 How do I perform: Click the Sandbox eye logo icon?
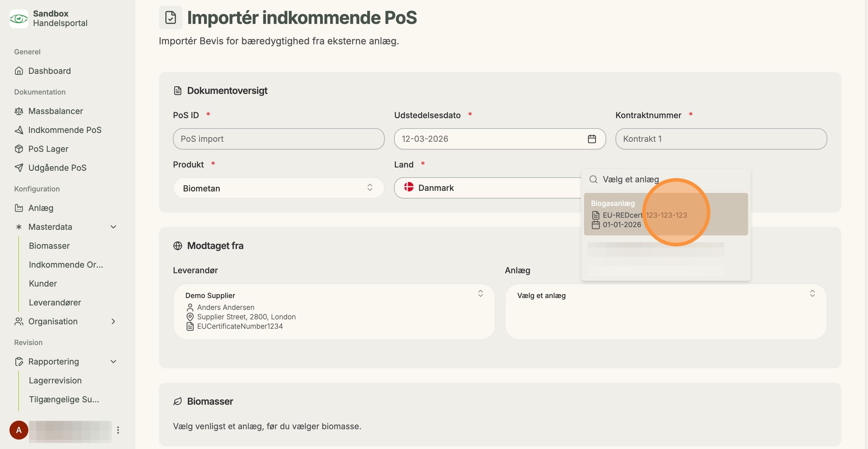[19, 19]
